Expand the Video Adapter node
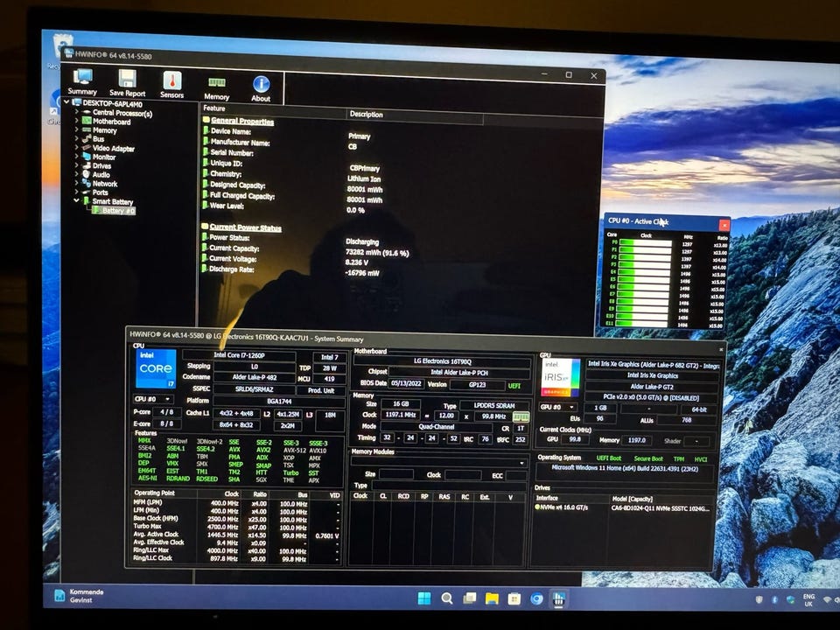This screenshot has width=840, height=630. pyautogui.click(x=77, y=148)
